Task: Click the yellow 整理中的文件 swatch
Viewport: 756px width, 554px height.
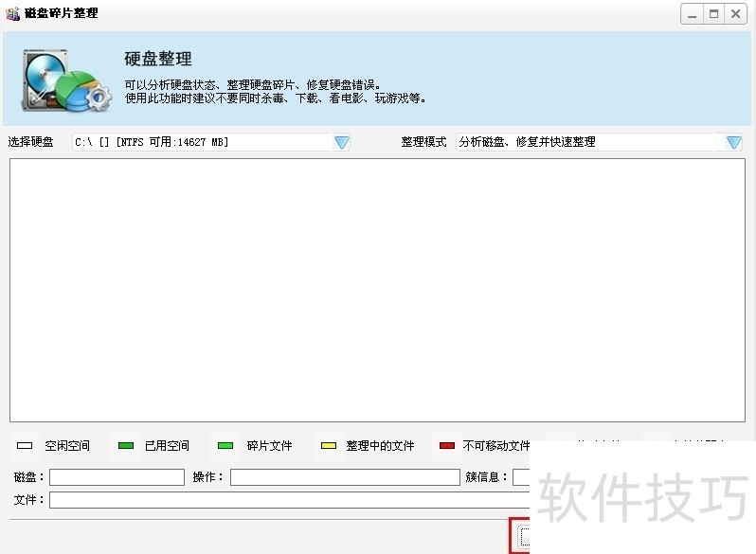Action: 329,445
